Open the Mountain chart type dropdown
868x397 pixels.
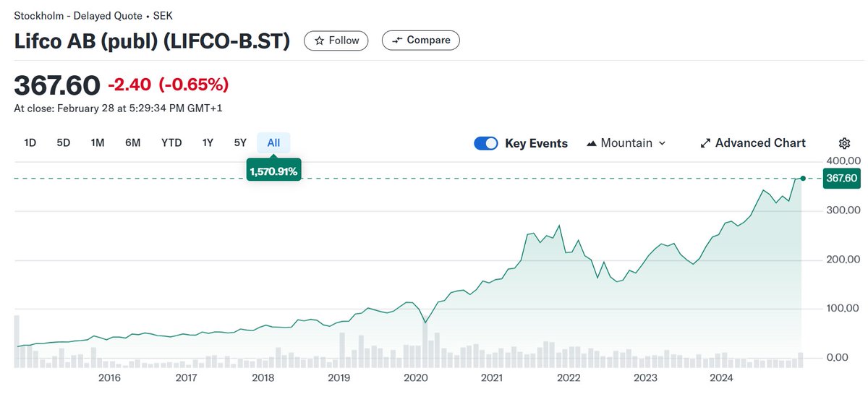point(626,143)
